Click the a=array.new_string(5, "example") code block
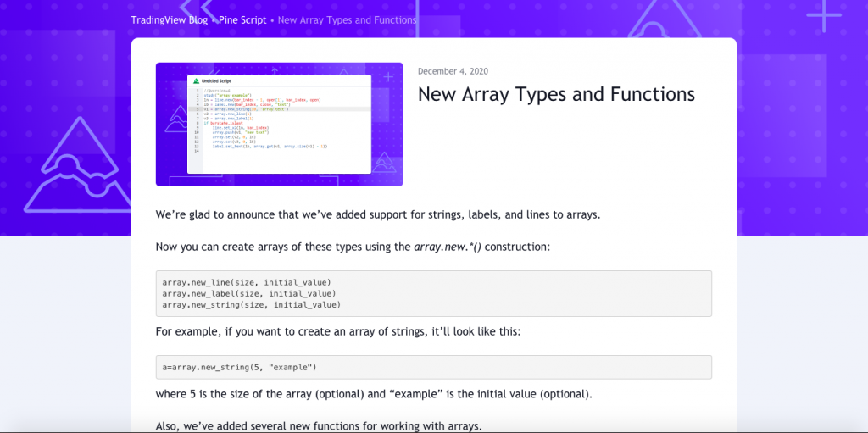This screenshot has height=433, width=868. [x=433, y=367]
